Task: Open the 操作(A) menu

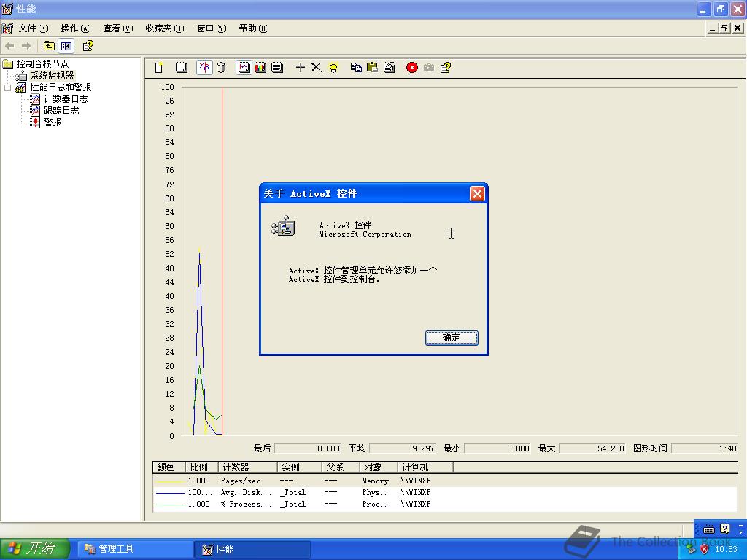Action: click(x=76, y=28)
